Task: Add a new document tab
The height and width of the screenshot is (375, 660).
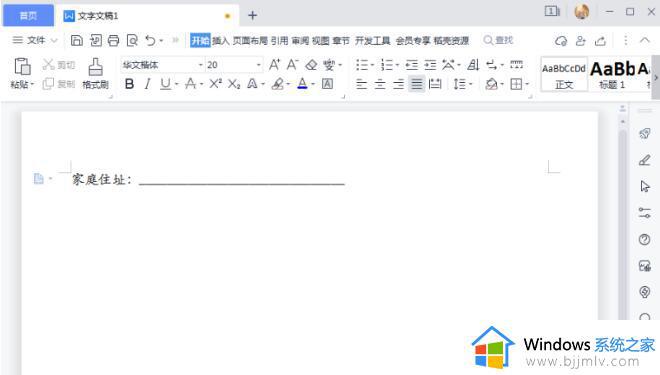Action: (x=252, y=16)
